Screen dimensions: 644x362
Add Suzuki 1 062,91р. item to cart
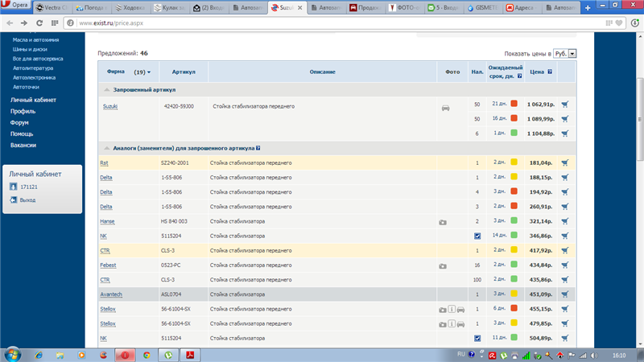[x=565, y=105]
